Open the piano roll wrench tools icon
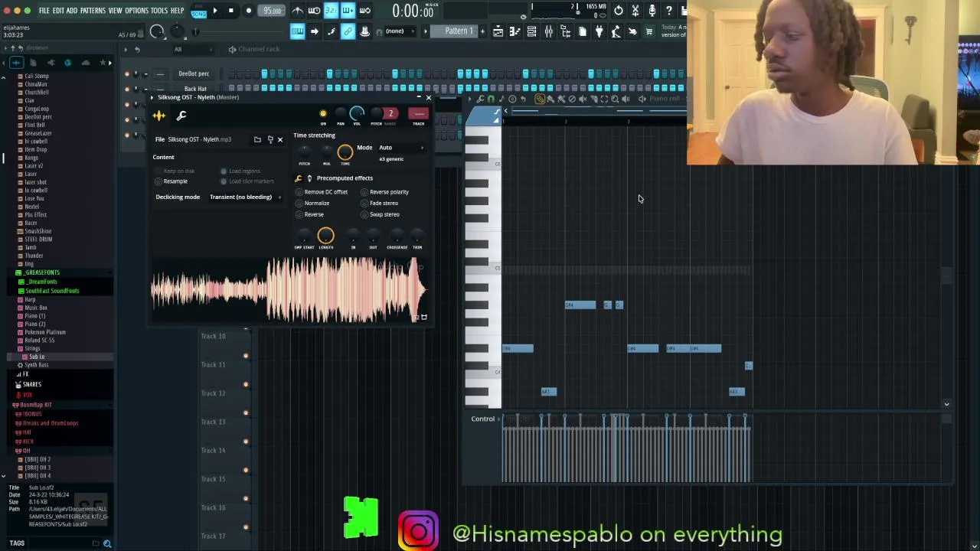This screenshot has height=551, width=980. 480,99
